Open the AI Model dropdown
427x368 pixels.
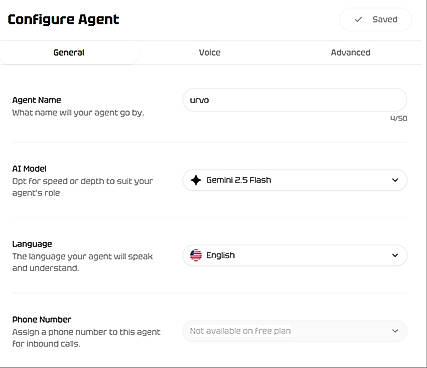295,180
